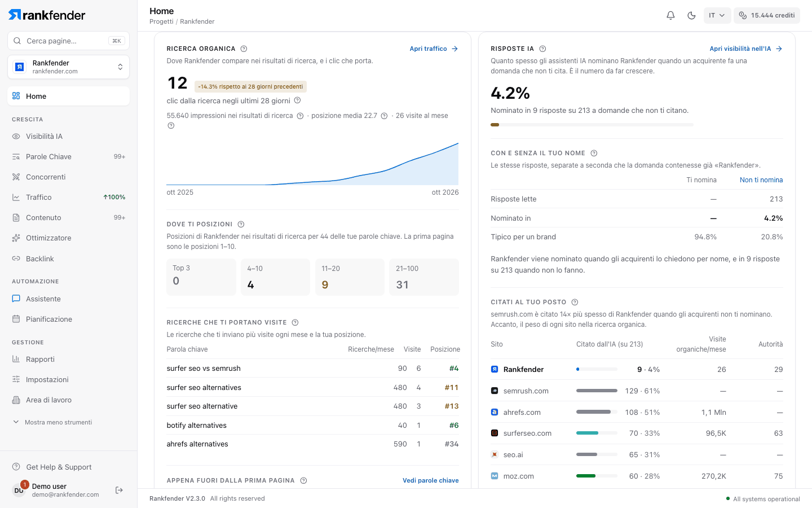Click the Apri traffico link

click(434, 49)
